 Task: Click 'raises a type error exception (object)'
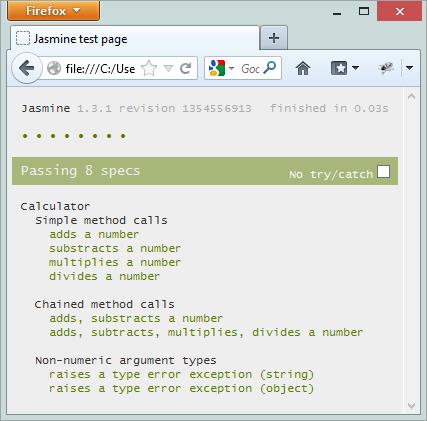coord(182,389)
